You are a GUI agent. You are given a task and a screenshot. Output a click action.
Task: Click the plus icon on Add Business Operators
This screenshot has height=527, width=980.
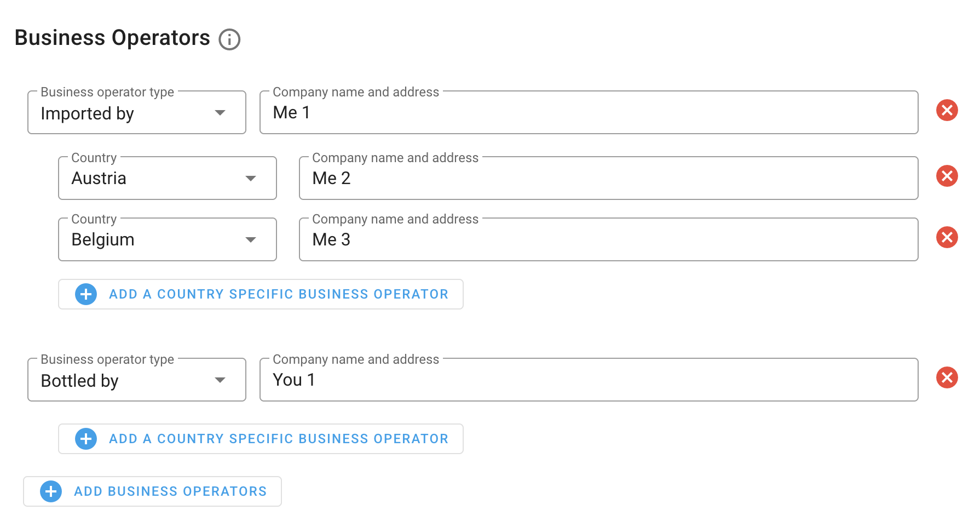coord(51,492)
